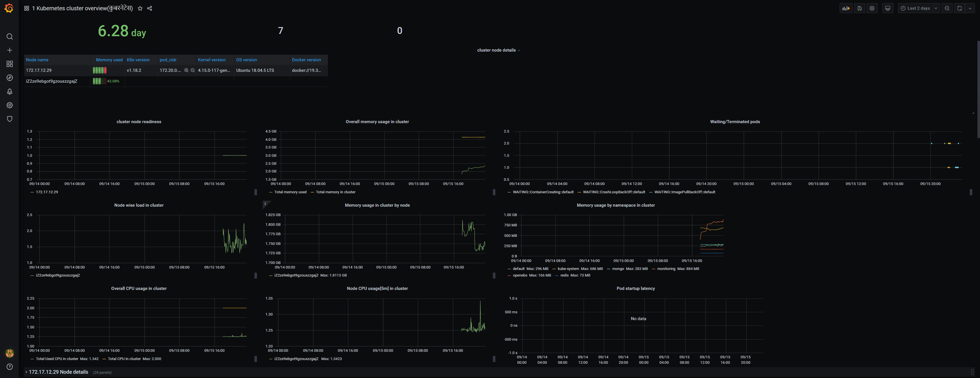Star this dashboard as a favorite
Screen dimensions: 980x378
point(140,8)
